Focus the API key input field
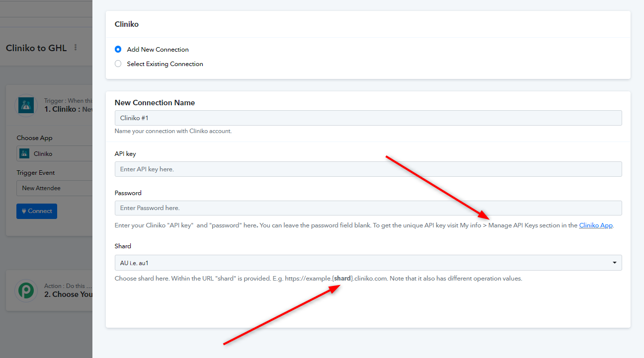This screenshot has height=358, width=644. [x=368, y=169]
